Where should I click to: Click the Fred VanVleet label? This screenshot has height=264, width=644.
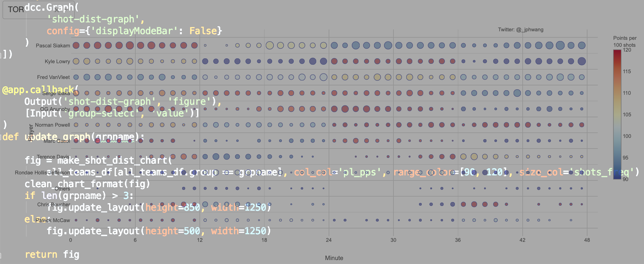pos(54,77)
